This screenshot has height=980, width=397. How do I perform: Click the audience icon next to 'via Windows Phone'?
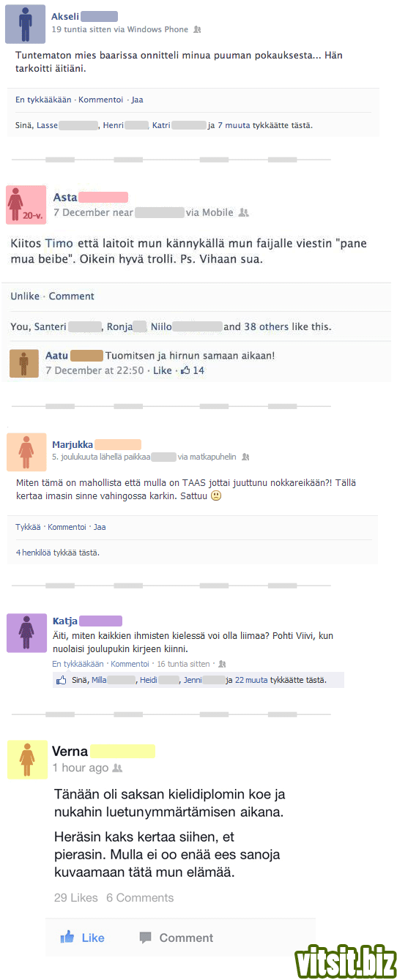pyautogui.click(x=197, y=30)
